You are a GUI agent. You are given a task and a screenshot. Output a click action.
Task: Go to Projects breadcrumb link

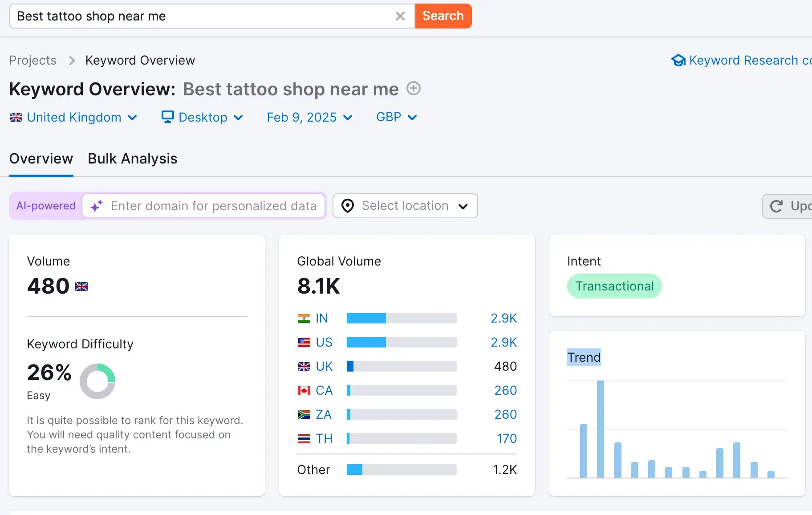click(x=33, y=60)
